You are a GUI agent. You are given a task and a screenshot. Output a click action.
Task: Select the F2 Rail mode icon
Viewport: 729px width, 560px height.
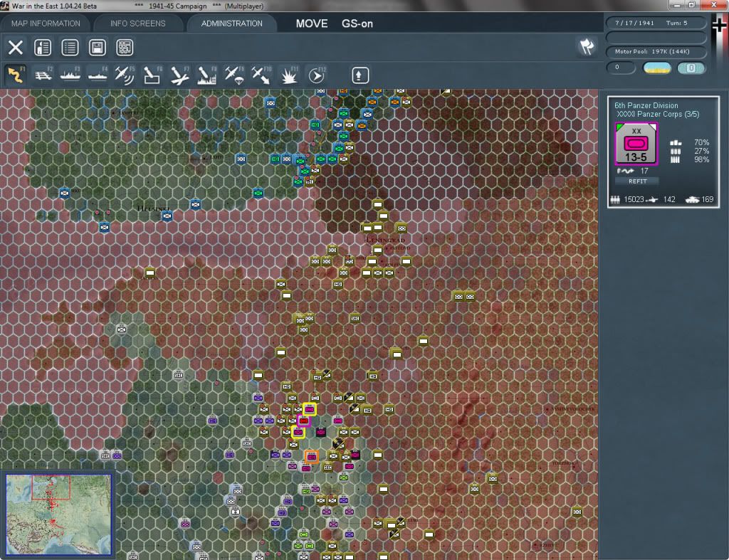43,75
